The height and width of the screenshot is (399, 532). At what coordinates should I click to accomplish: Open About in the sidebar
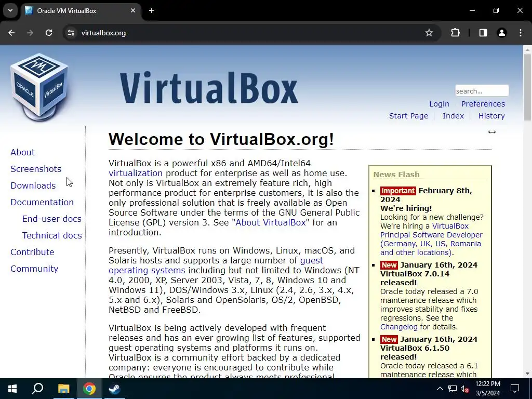click(x=22, y=152)
